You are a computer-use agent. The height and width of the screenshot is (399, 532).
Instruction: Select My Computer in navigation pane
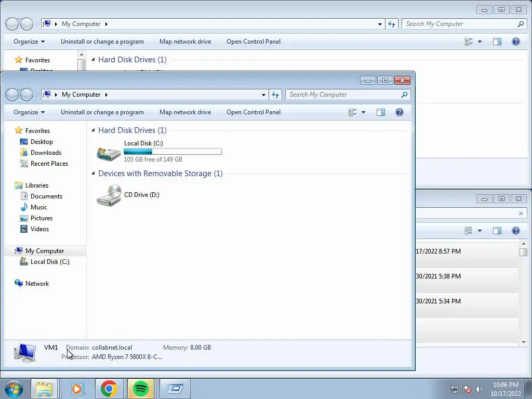pos(45,251)
